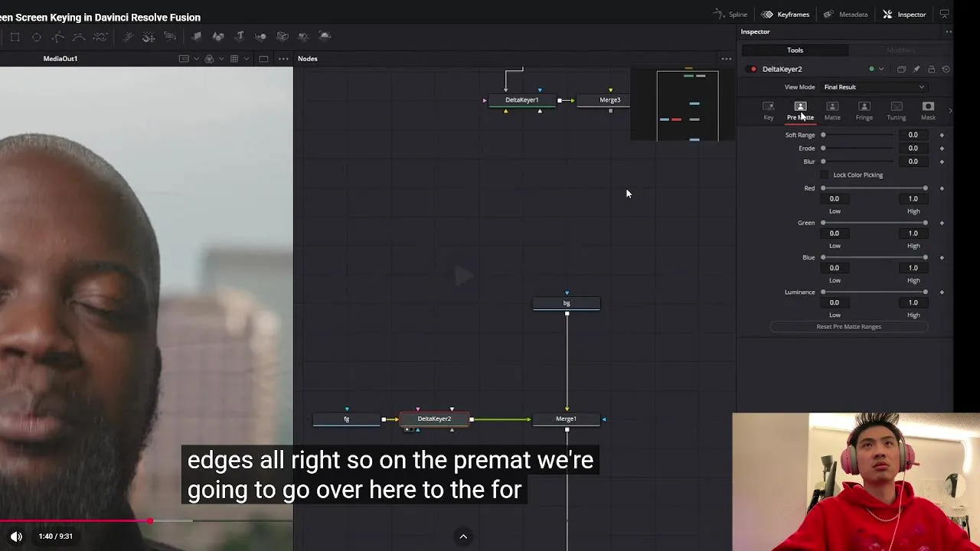
Task: Select the Tools tab in Inspector
Action: click(795, 51)
